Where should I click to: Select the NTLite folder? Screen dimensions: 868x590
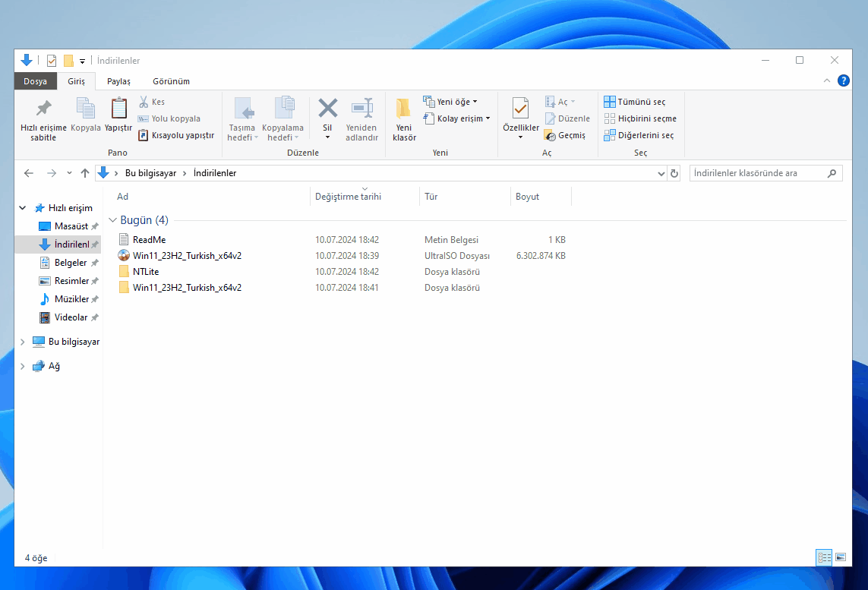[x=342, y=272]
